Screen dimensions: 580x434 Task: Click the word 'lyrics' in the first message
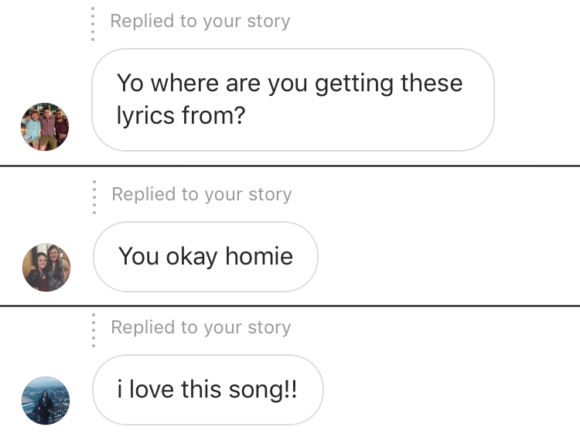(x=145, y=116)
